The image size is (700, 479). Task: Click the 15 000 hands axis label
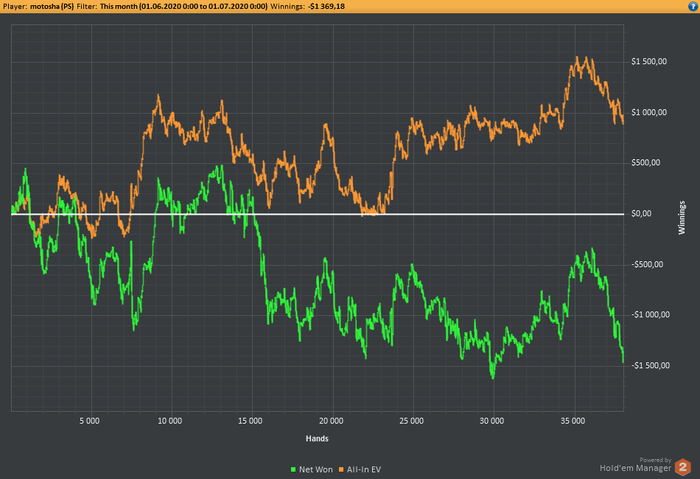(x=250, y=421)
